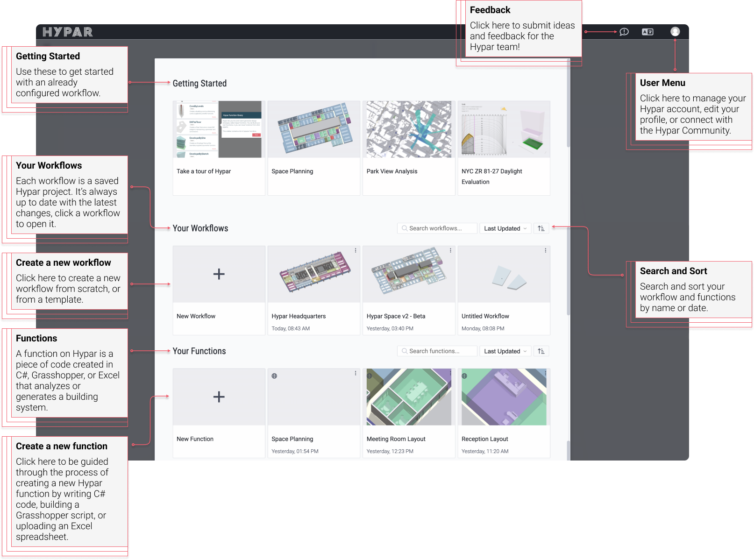Click globe icon on Meeting Room Layout card

(370, 376)
